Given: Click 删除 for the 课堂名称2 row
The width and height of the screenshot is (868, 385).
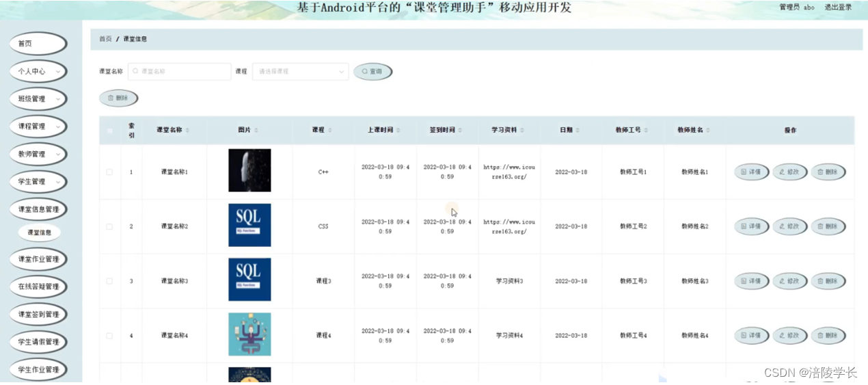Looking at the screenshot, I should click(x=828, y=226).
